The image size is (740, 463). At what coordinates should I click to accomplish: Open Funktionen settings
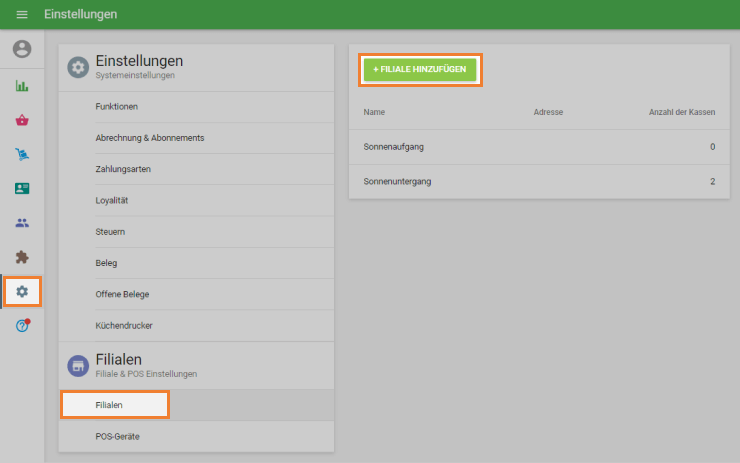tap(117, 107)
